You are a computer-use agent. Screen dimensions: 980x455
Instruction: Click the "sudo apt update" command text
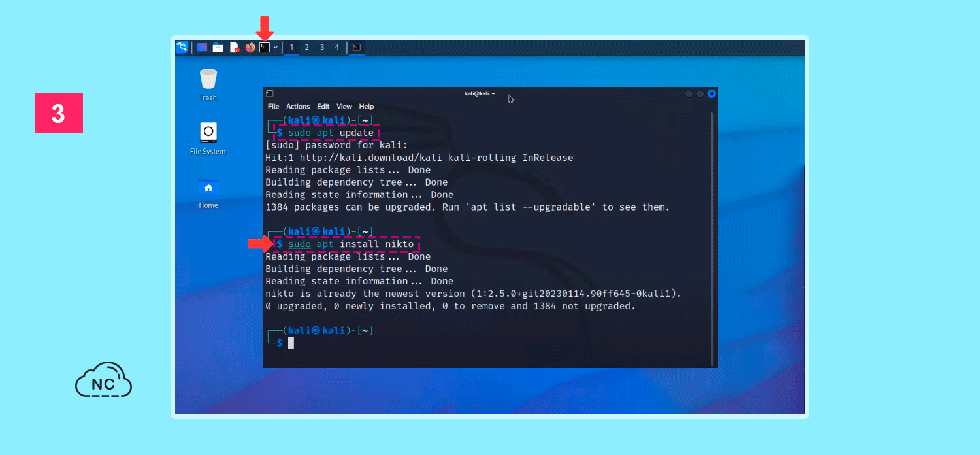click(331, 133)
